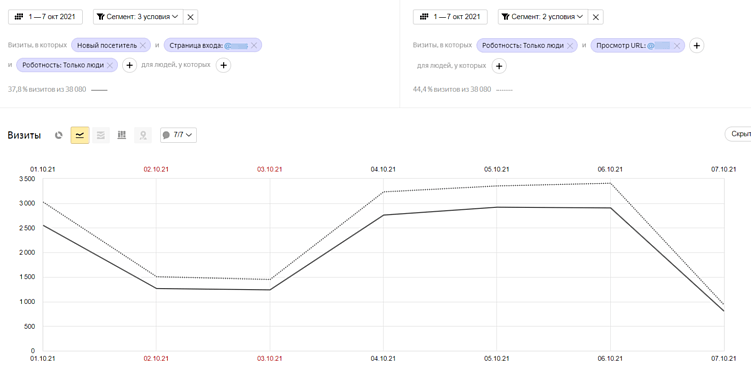Image resolution: width=751 pixels, height=366 pixels.
Task: Remove right segment Роботность: Только люди condition
Action: point(569,46)
